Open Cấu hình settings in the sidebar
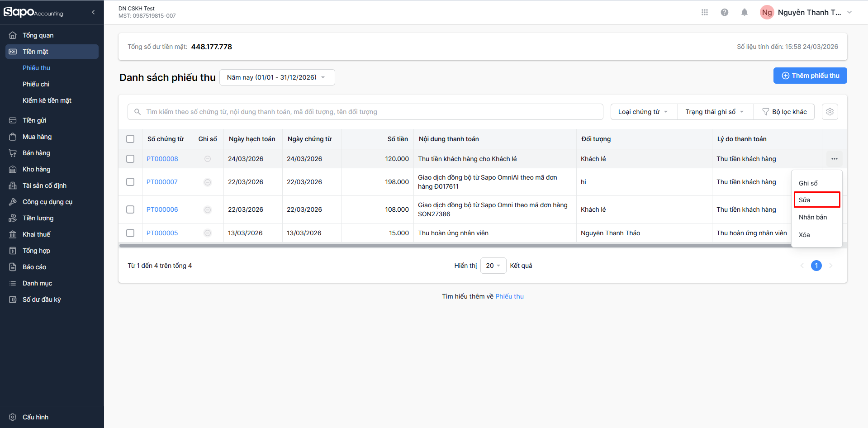This screenshot has height=428, width=868. point(35,417)
